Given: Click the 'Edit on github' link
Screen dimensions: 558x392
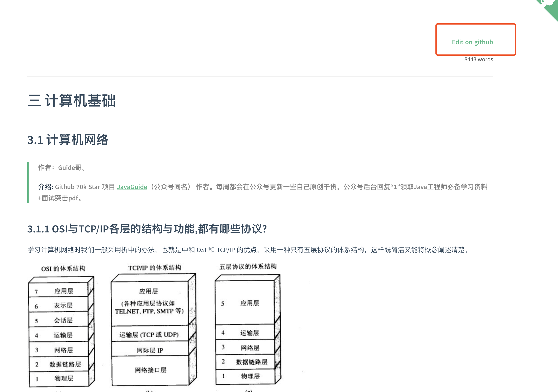Looking at the screenshot, I should (472, 42).
